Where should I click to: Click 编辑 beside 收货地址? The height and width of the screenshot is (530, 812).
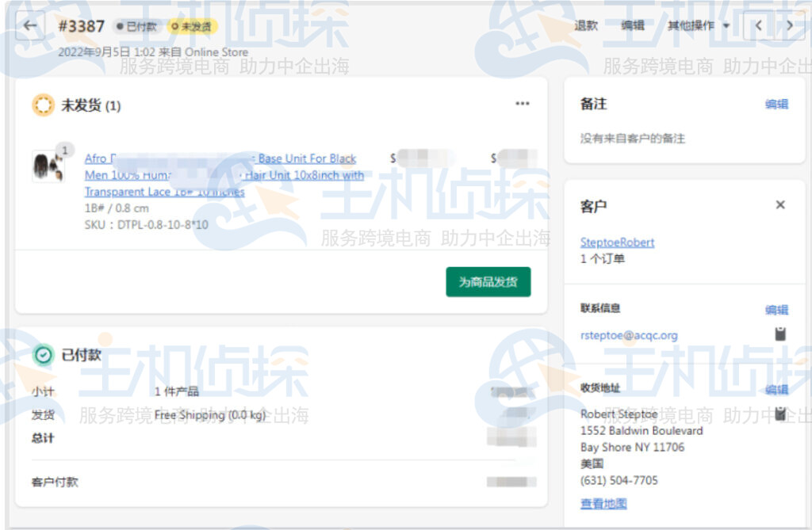[776, 389]
